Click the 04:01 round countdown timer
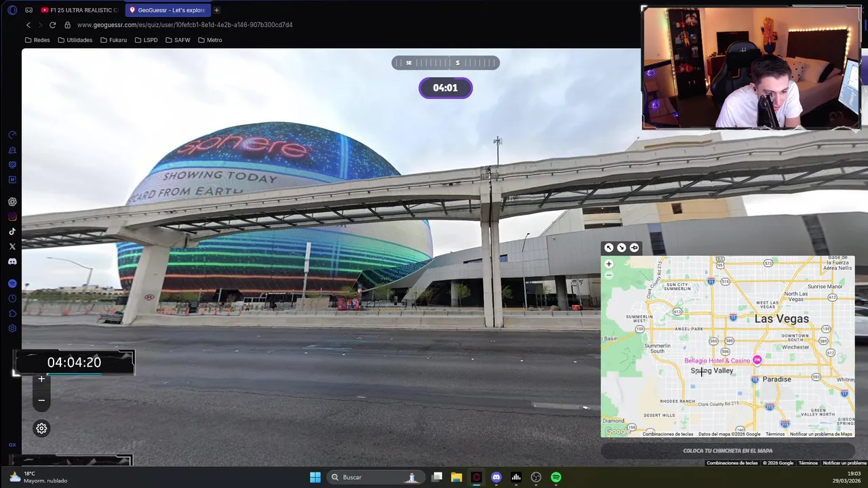The height and width of the screenshot is (488, 868). point(446,87)
